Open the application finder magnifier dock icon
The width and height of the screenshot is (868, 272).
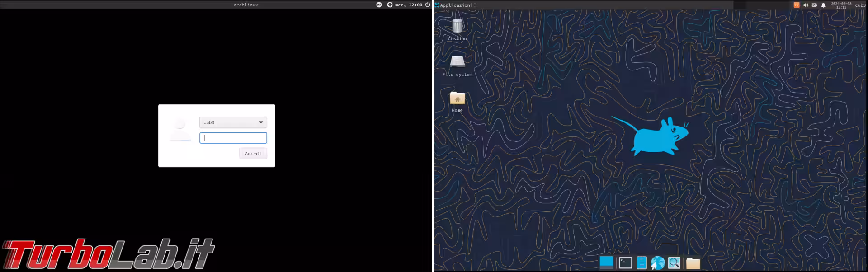[674, 263]
